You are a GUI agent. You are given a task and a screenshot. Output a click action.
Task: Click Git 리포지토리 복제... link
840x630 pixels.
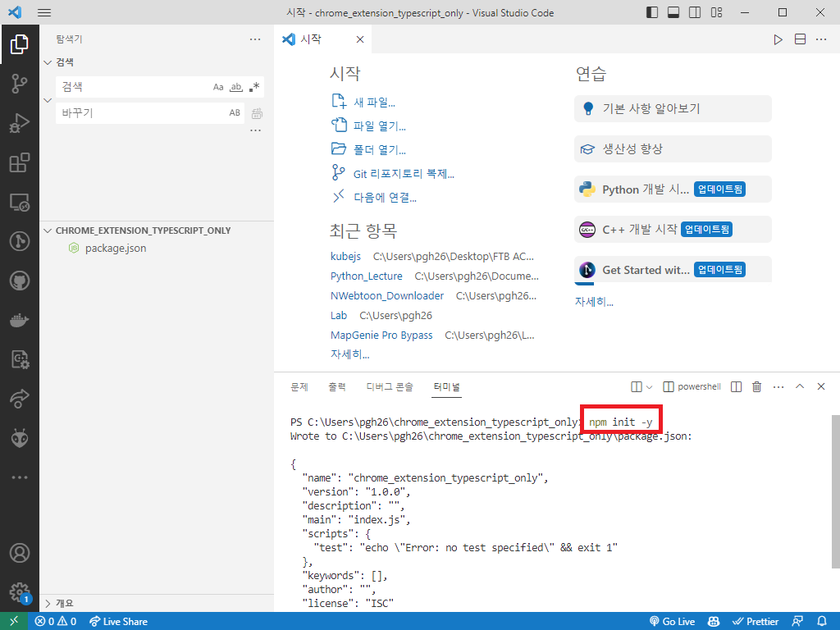[x=404, y=174]
